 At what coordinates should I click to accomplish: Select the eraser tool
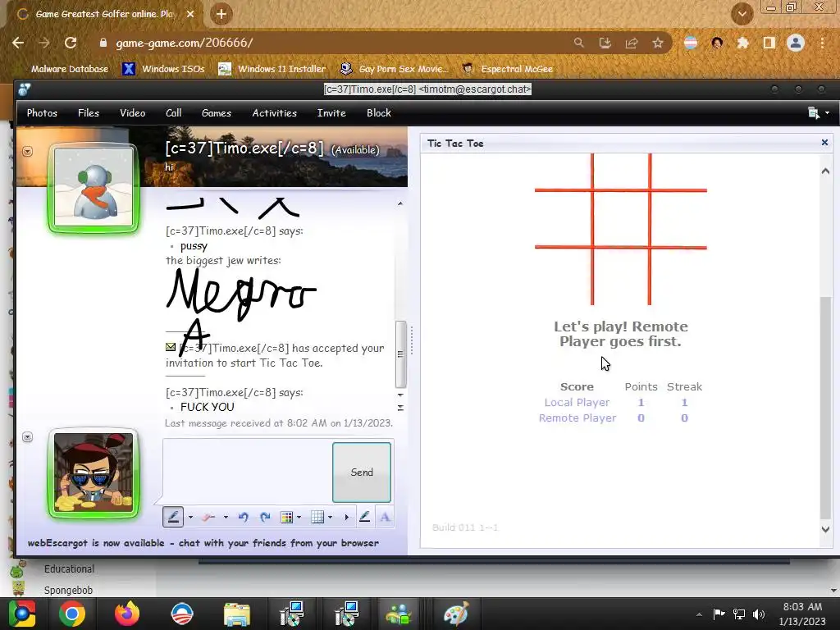point(208,517)
